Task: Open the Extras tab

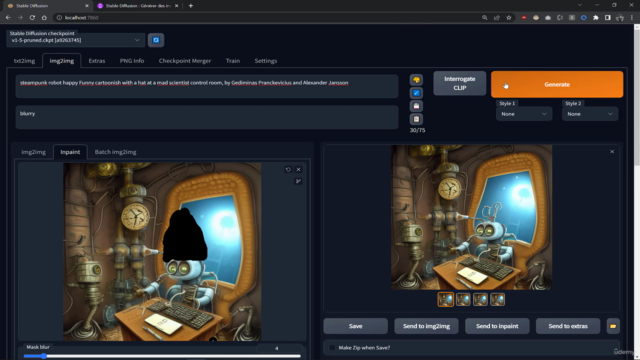Action: click(x=97, y=61)
